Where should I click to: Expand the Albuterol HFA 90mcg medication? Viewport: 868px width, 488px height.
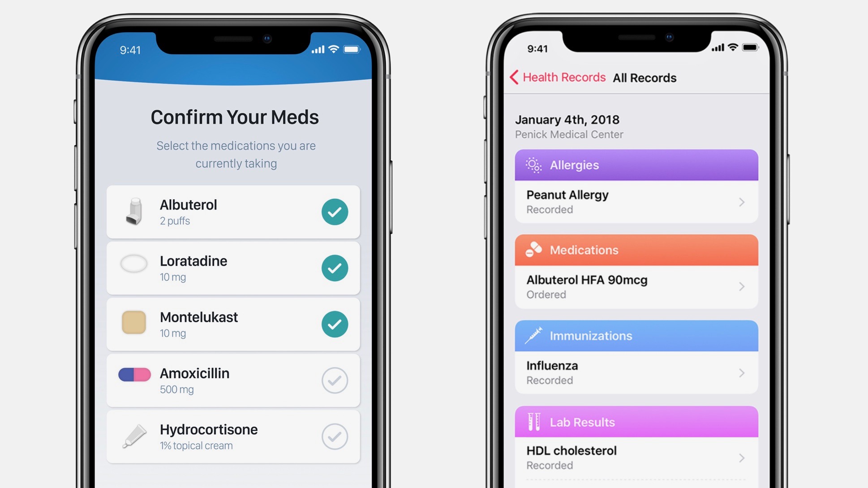pos(634,287)
